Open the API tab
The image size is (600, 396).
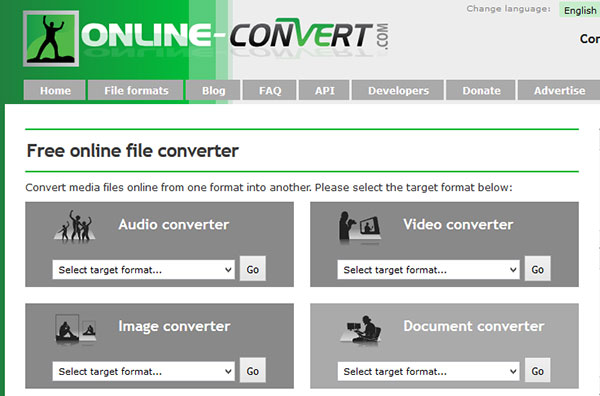[324, 90]
